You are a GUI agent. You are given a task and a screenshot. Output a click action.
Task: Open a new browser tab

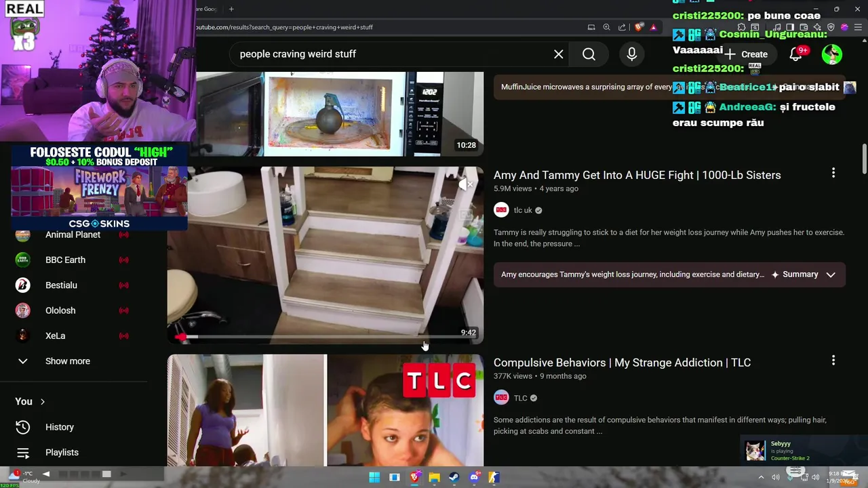(231, 9)
